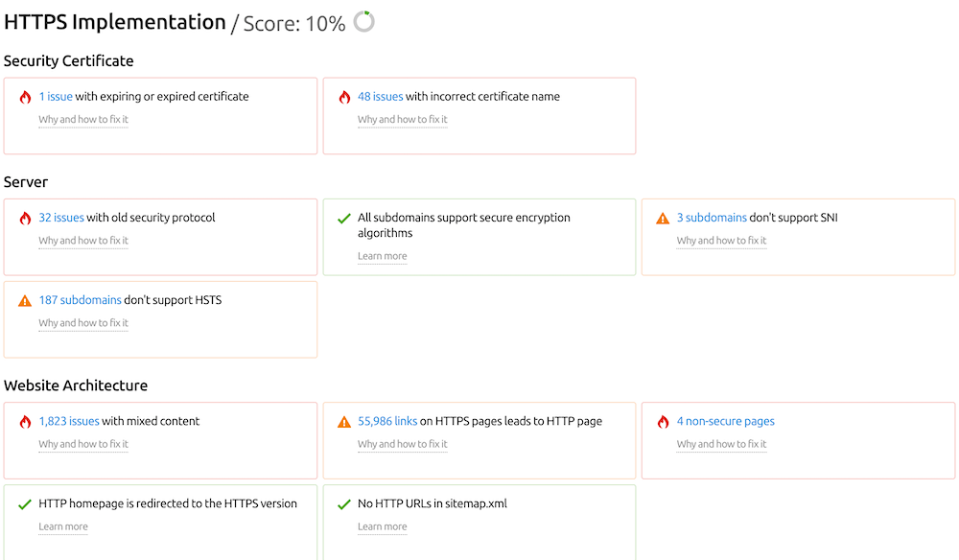959x560 pixels.
Task: Click the score progress ring icon
Action: point(363,21)
